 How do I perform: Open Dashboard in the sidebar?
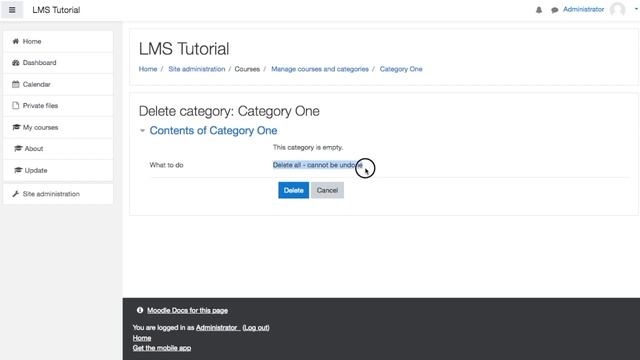click(58, 63)
